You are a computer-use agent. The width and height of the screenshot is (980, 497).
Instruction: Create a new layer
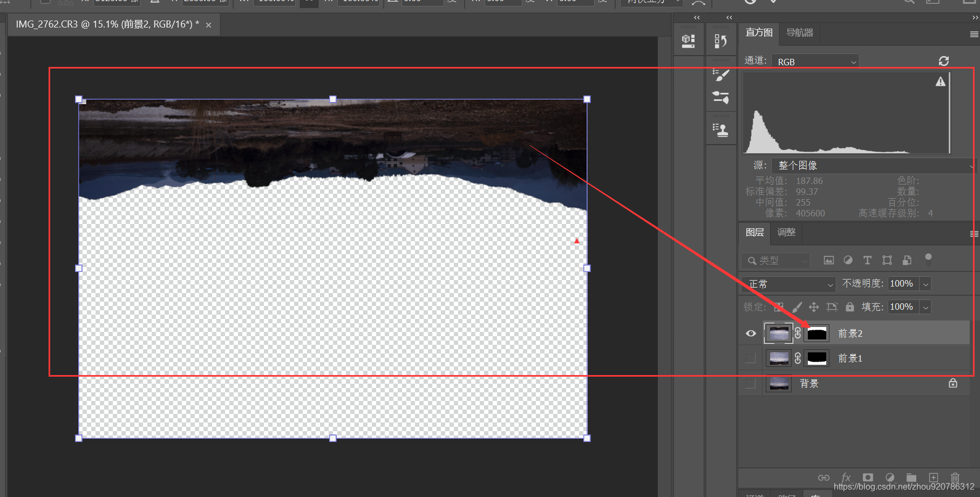[x=934, y=478]
